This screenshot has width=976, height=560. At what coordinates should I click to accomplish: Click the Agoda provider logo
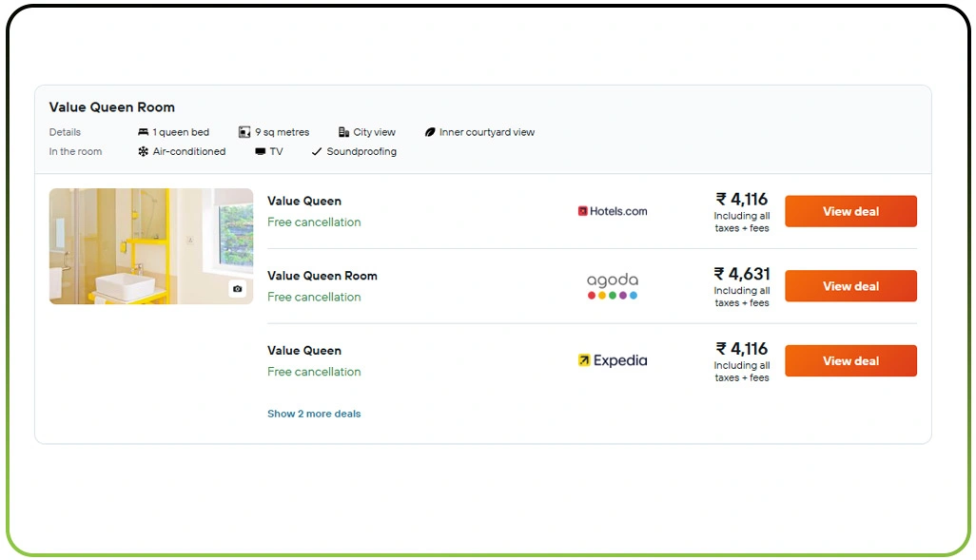[612, 283]
